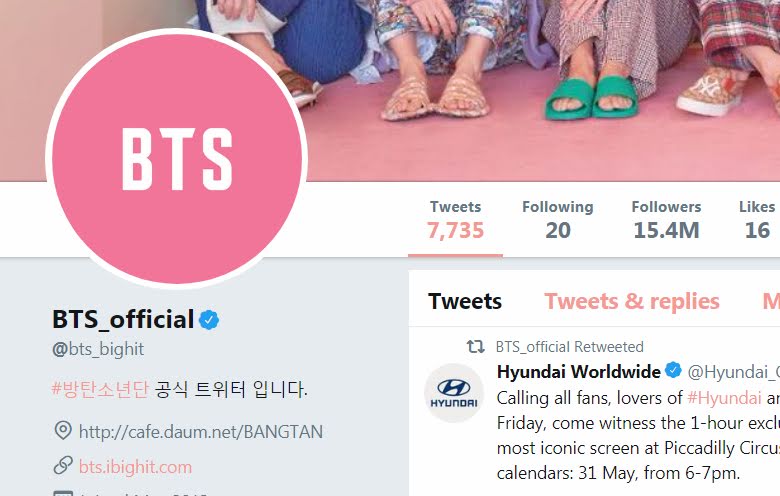Select the Tweets timeline tab
Image resolution: width=780 pixels, height=496 pixels.
tap(465, 301)
